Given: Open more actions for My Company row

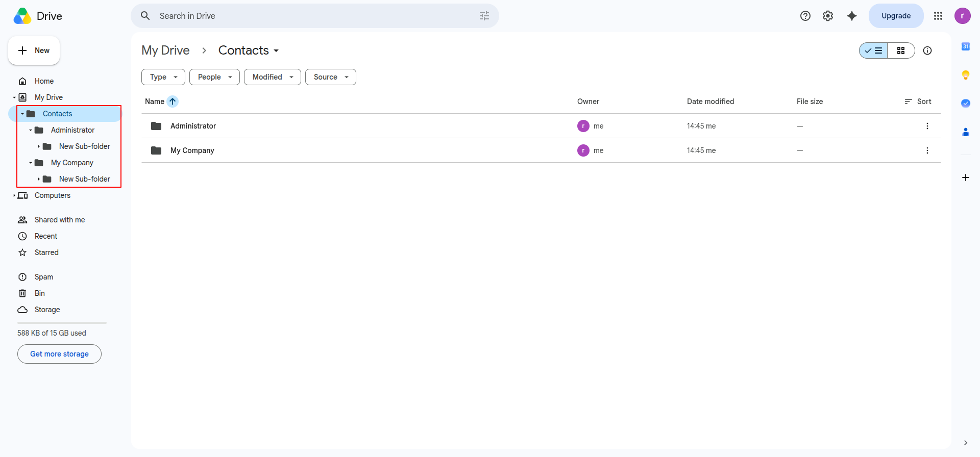Looking at the screenshot, I should tap(927, 150).
